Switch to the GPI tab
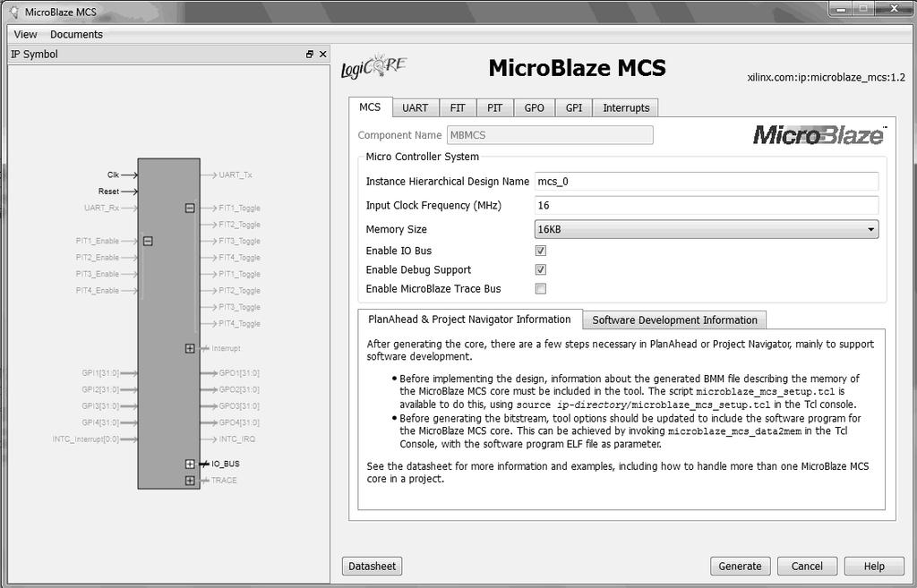Screen dimensions: 917x588 click(x=574, y=108)
